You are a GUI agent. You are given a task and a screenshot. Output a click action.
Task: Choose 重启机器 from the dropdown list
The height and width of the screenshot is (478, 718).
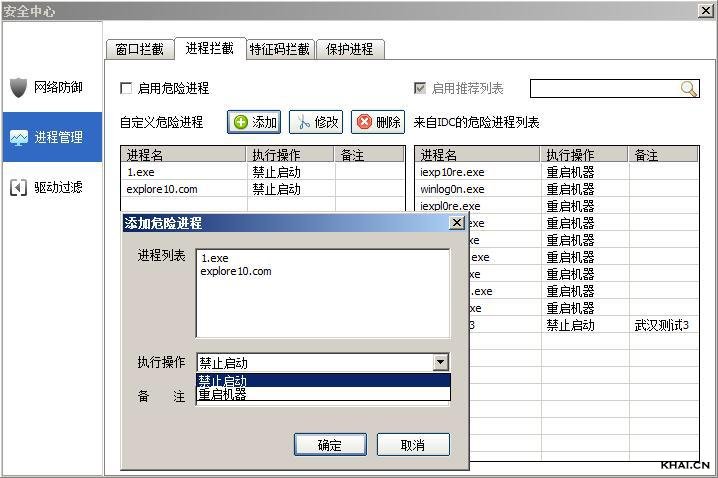point(322,394)
